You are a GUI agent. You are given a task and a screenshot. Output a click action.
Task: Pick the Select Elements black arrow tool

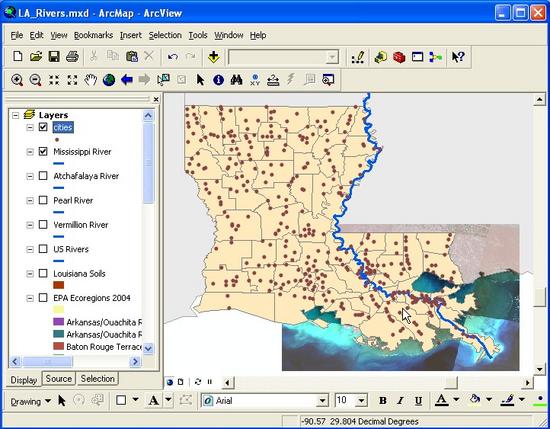point(200,80)
